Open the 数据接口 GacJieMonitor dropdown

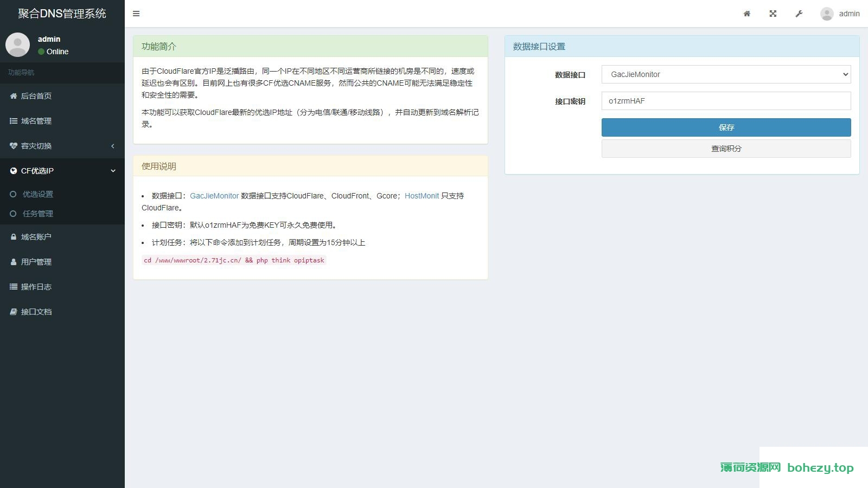click(726, 74)
